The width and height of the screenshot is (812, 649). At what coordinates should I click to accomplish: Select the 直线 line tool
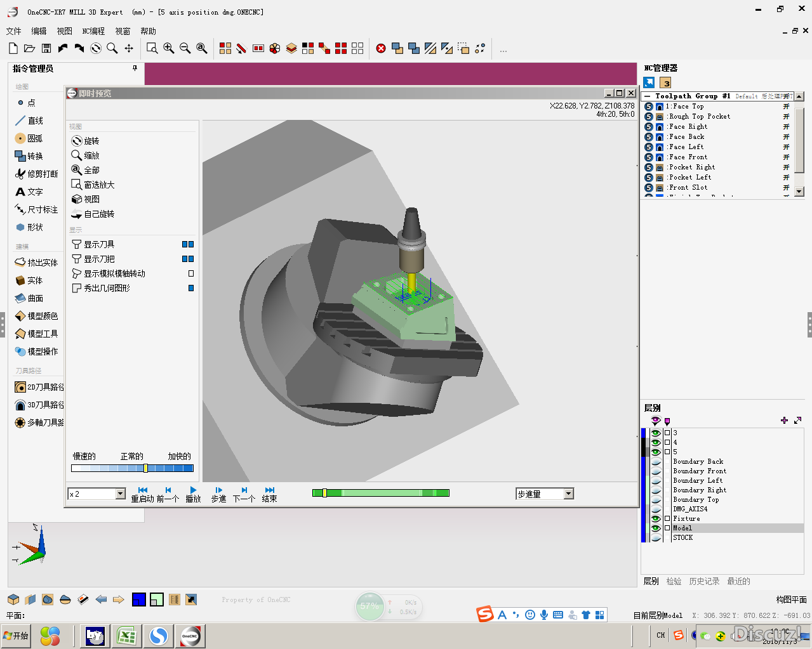point(29,121)
